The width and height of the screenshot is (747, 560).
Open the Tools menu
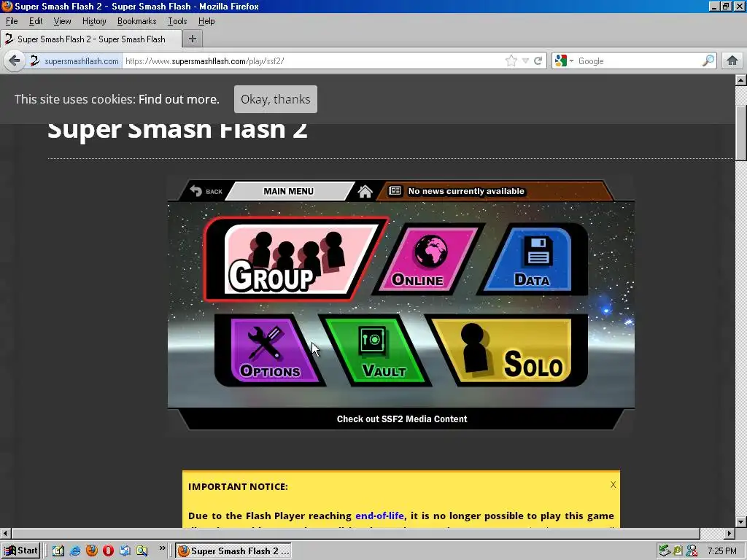177,21
